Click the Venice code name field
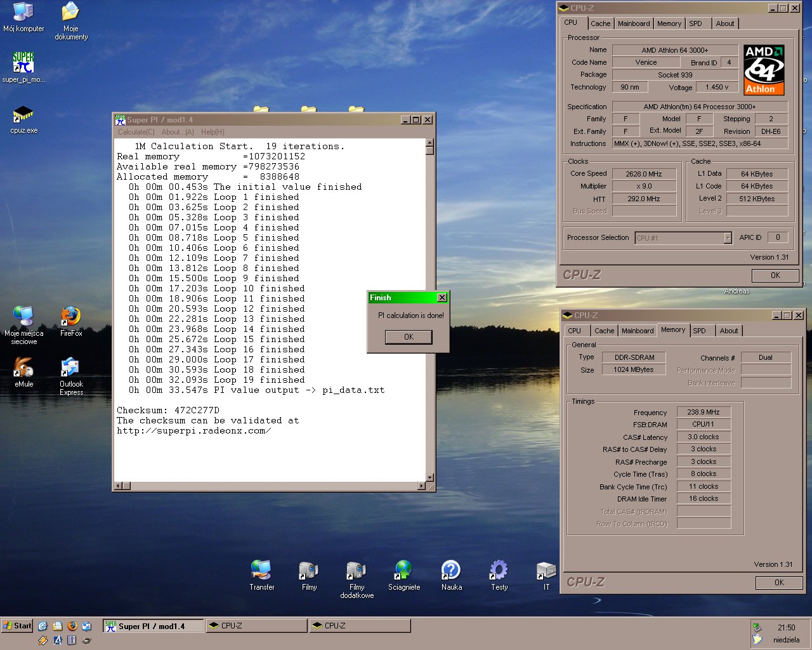 [646, 62]
